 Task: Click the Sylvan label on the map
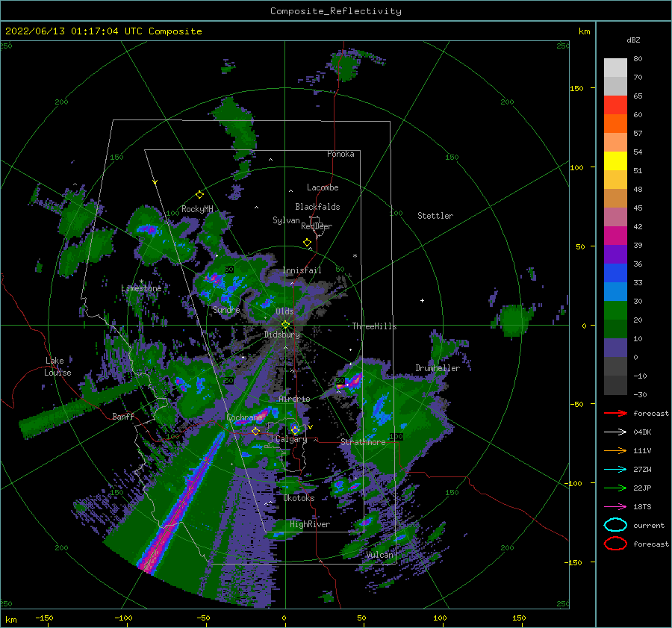(x=286, y=220)
